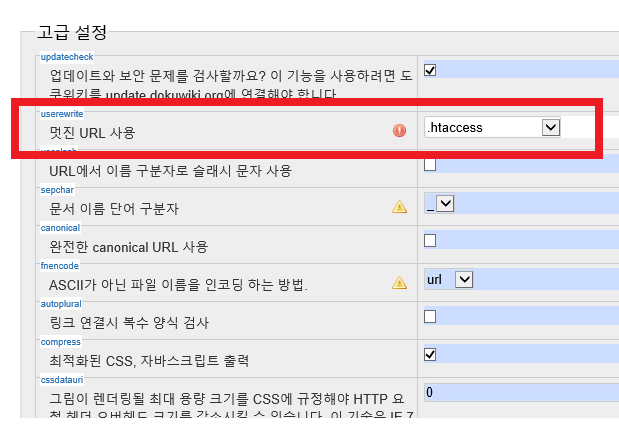The height and width of the screenshot is (441, 619).
Task: Open the sepchar separator dropdown
Action: (x=439, y=204)
